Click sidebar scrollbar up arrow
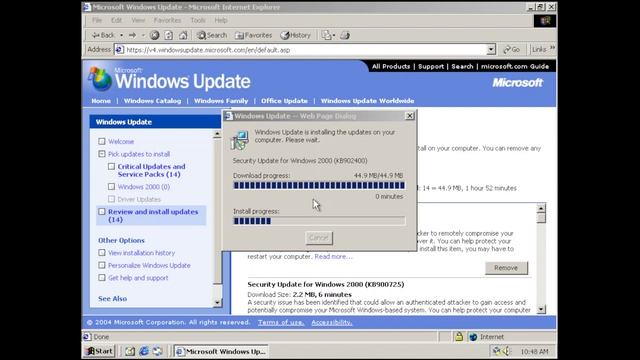Image resolution: width=640 pixels, height=360 pixels. 217,134
